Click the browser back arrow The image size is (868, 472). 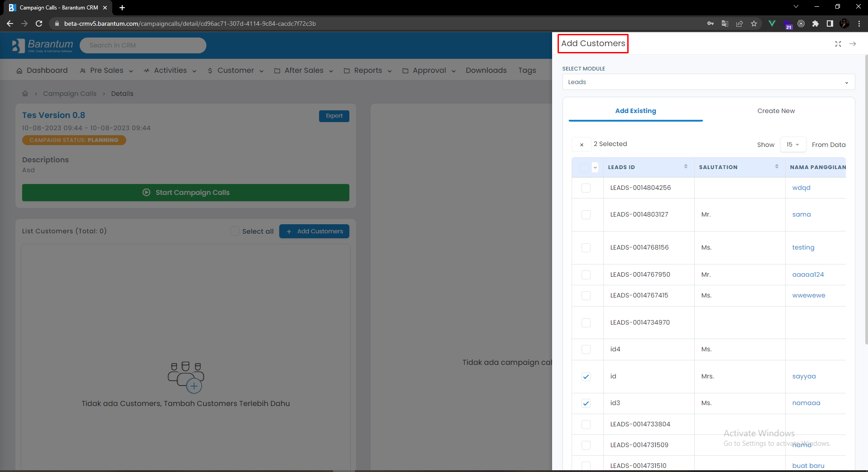(10, 24)
